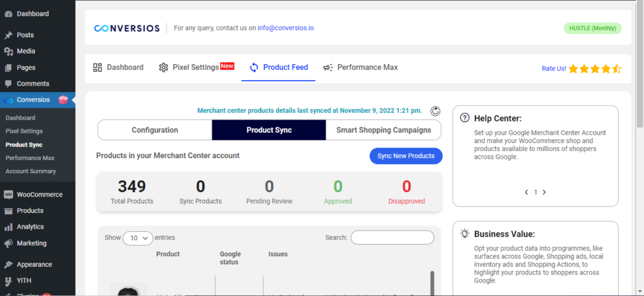Open Product Sync submenu item in sidebar
The width and height of the screenshot is (644, 296).
tap(24, 145)
